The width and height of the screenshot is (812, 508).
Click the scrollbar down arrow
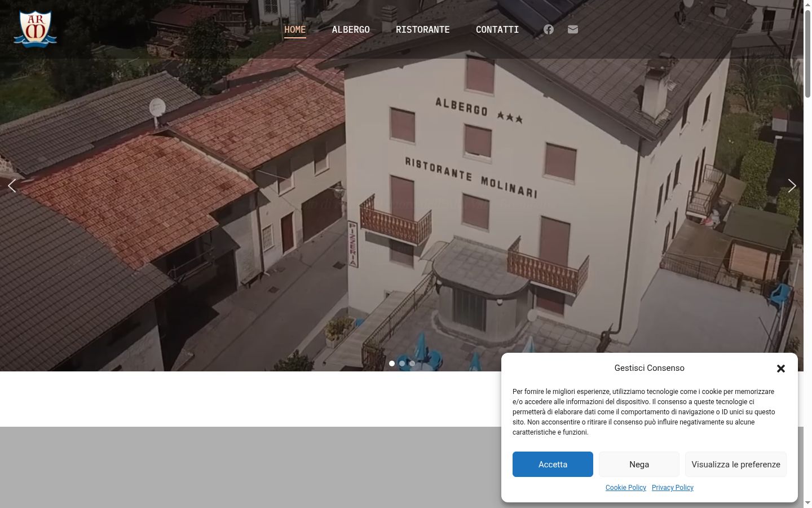(807, 503)
